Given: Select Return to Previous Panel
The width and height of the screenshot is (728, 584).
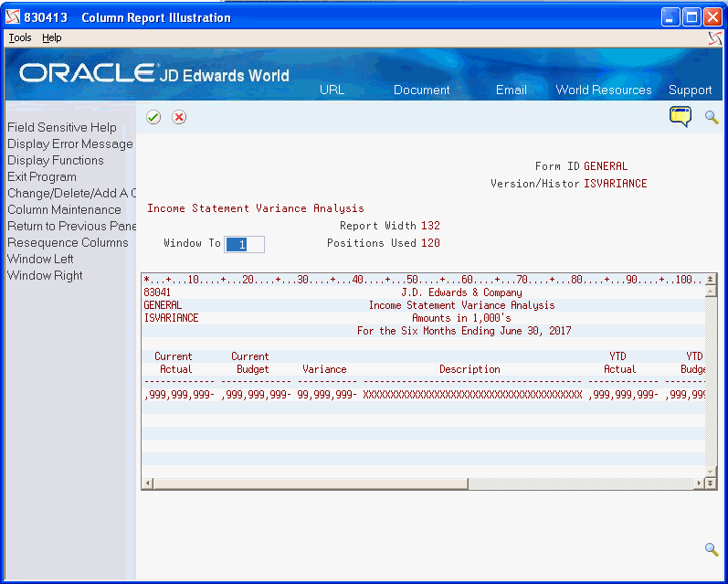Looking at the screenshot, I should (71, 226).
